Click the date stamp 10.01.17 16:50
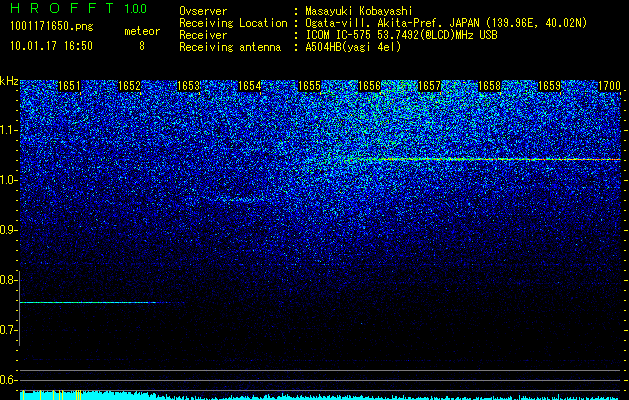629x400 pixels. coord(51,46)
